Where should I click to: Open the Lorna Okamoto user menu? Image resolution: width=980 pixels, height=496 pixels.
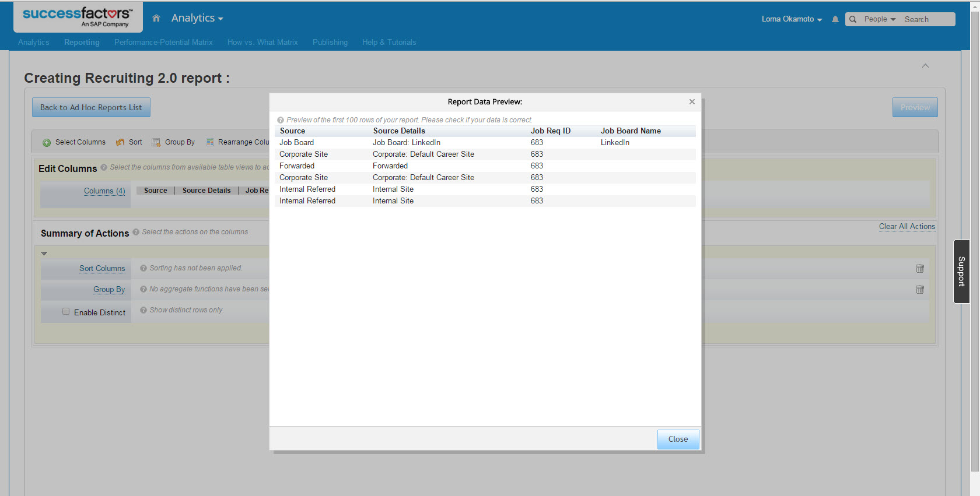click(792, 19)
